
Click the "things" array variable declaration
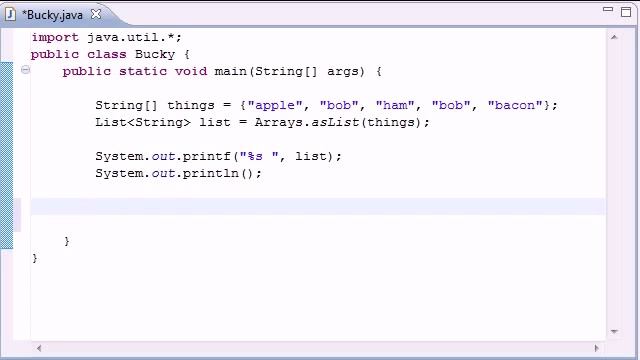(x=191, y=105)
